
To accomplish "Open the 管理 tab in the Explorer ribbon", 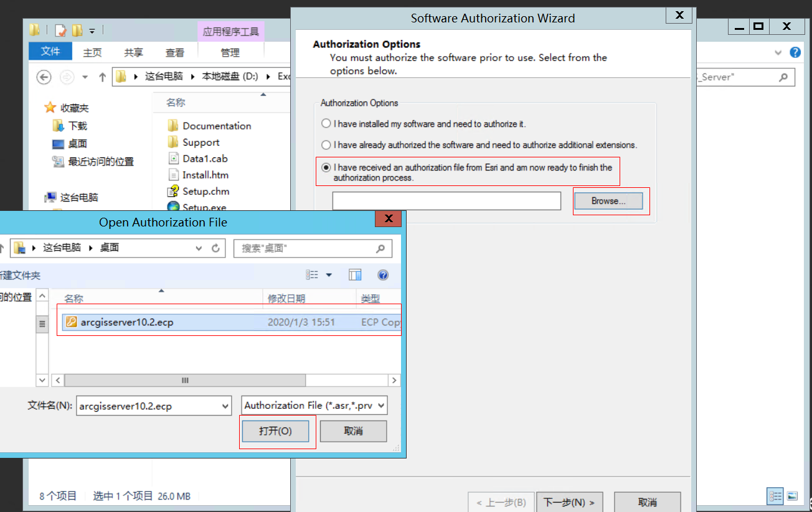I will pyautogui.click(x=230, y=53).
